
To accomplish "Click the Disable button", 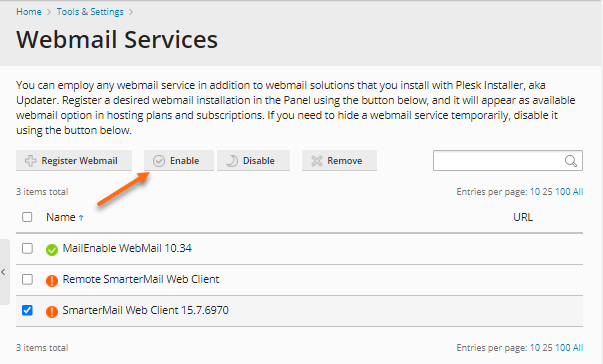I will coord(253,161).
